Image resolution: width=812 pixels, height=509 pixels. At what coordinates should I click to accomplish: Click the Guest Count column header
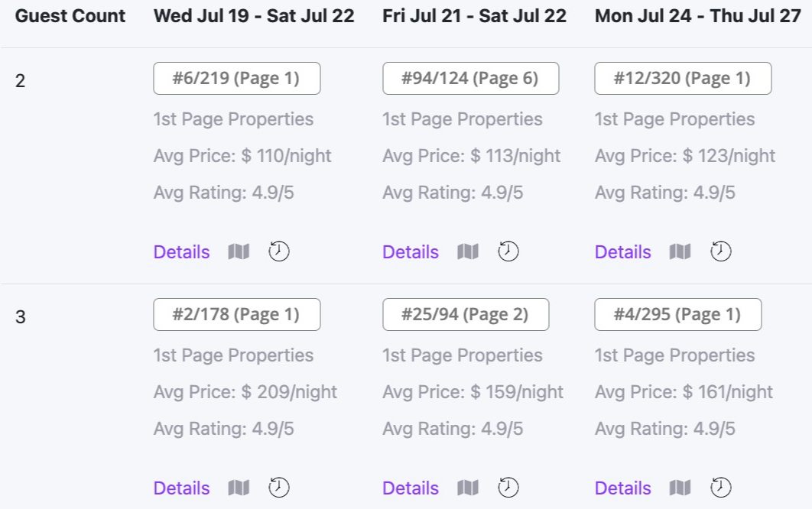click(70, 15)
